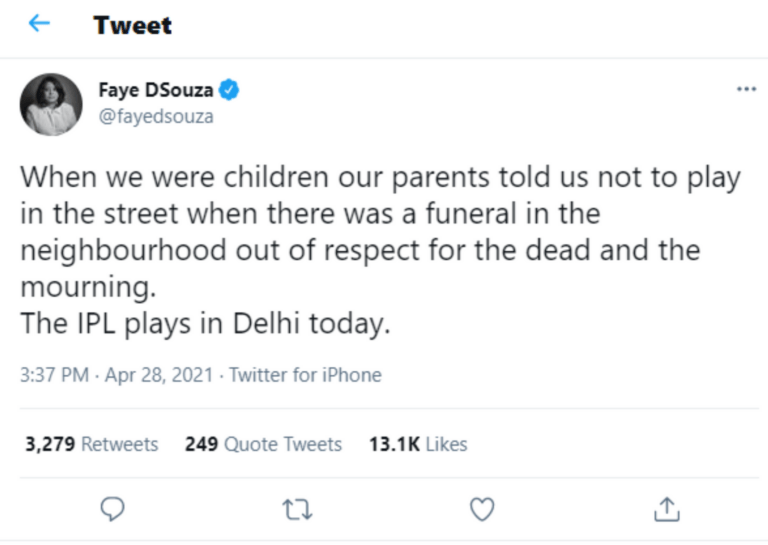The height and width of the screenshot is (545, 768).
Task: Open the three-dot more options menu
Action: (x=746, y=89)
